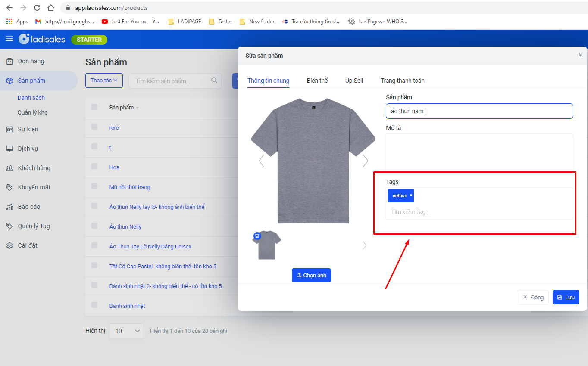This screenshot has height=366, width=588.
Task: Check the box for product rere
Action: [94, 127]
